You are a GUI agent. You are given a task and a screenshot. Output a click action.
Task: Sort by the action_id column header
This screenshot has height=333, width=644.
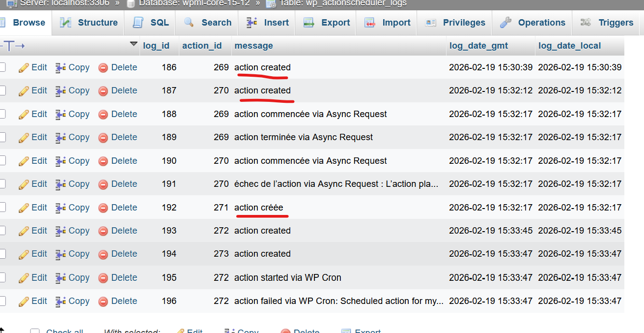[202, 46]
